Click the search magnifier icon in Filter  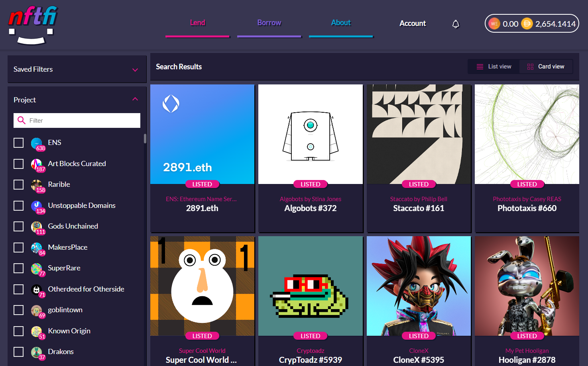click(x=22, y=120)
